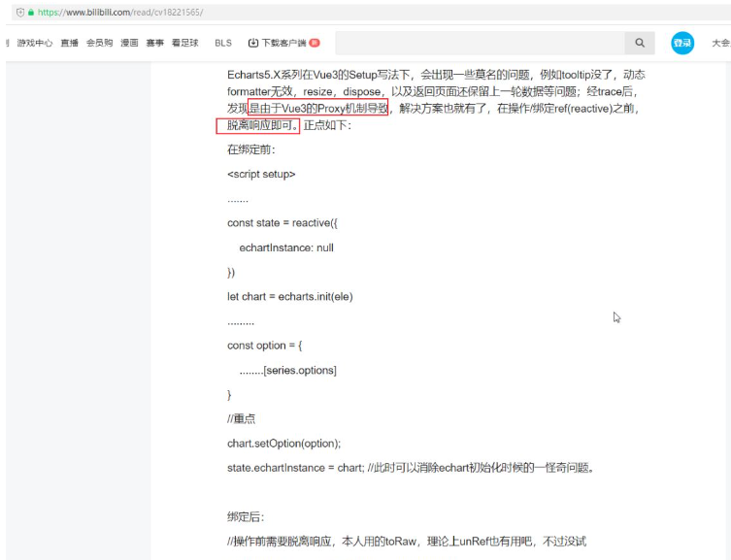Image resolution: width=731 pixels, height=560 pixels.
Task: Click the '绑定后:' heading text
Action: (x=246, y=517)
